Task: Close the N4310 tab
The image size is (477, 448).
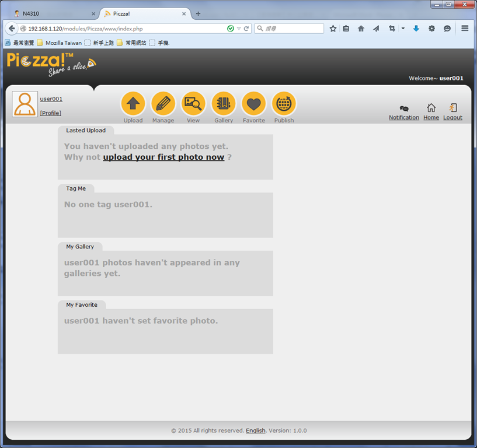Action: pyautogui.click(x=93, y=13)
